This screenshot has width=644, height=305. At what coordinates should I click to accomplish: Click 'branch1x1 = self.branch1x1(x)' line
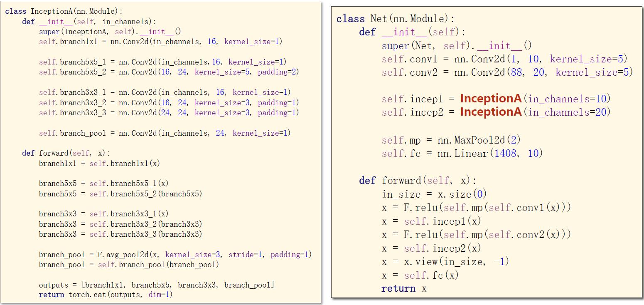pos(99,164)
